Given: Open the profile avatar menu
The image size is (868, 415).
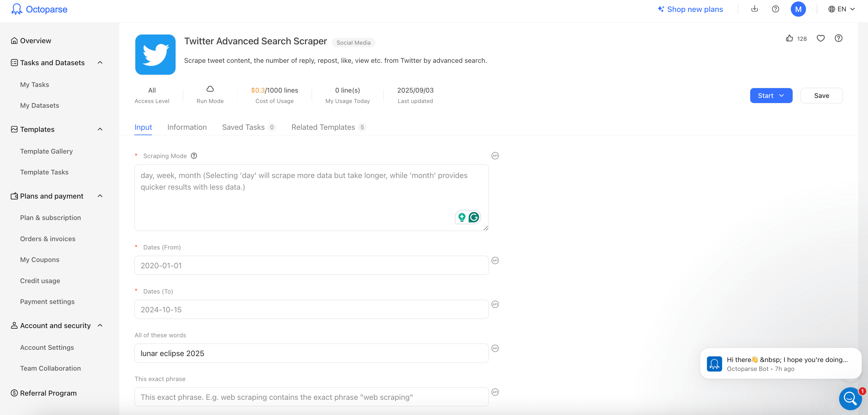Looking at the screenshot, I should pyautogui.click(x=798, y=9).
